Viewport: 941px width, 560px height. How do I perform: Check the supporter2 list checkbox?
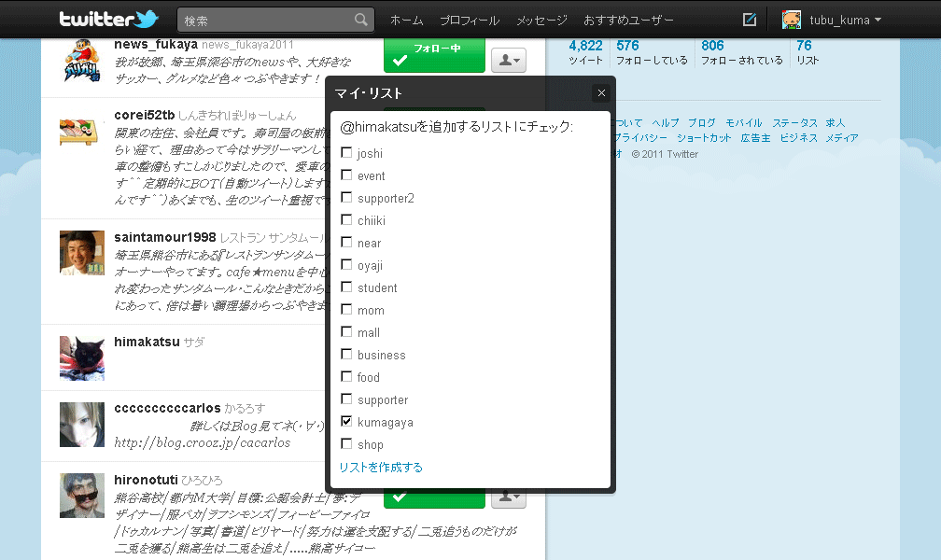346,197
